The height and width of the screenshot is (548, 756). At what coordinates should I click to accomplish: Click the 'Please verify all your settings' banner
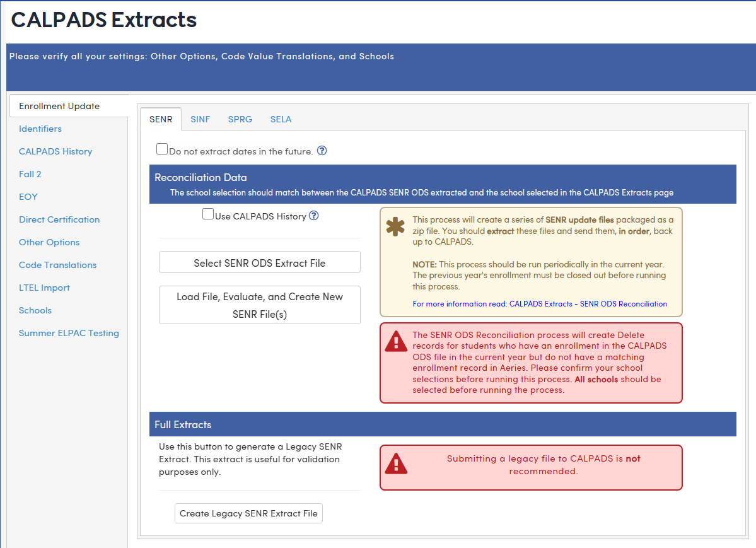coord(381,67)
